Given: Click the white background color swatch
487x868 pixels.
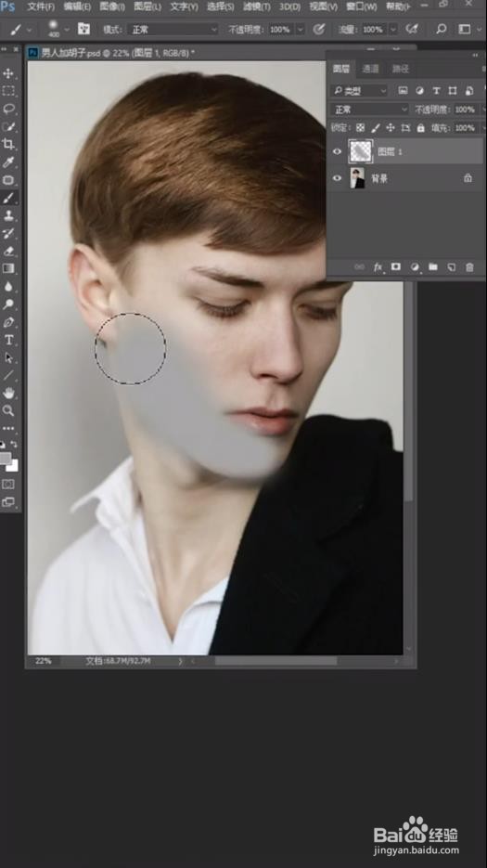Looking at the screenshot, I should point(13,465).
